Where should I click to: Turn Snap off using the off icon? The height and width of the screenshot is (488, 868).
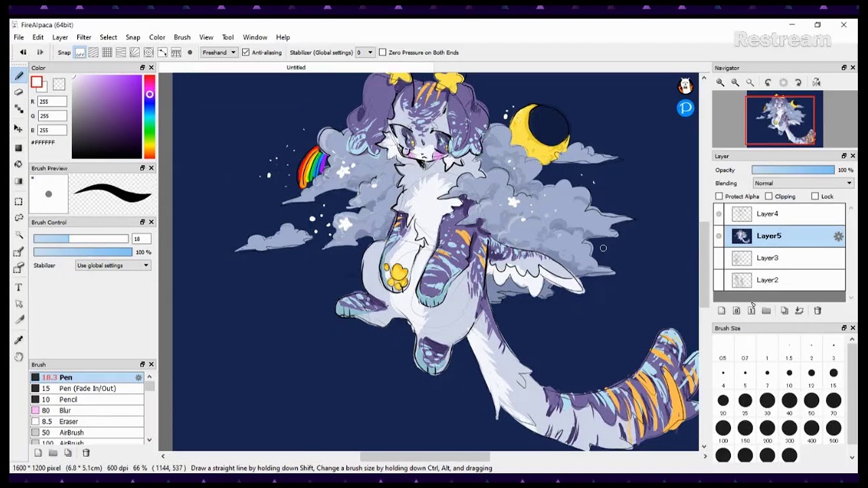tap(80, 52)
